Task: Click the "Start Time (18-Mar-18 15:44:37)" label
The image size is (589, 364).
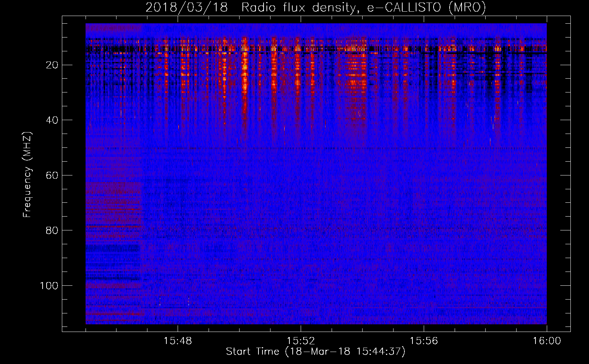Action: [316, 352]
